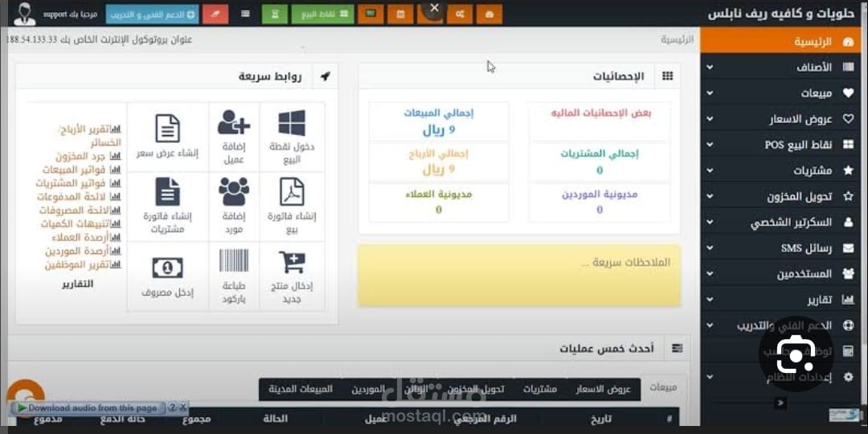Switch to the تحويل المخزون tab
The width and height of the screenshot is (868, 434).
click(476, 389)
